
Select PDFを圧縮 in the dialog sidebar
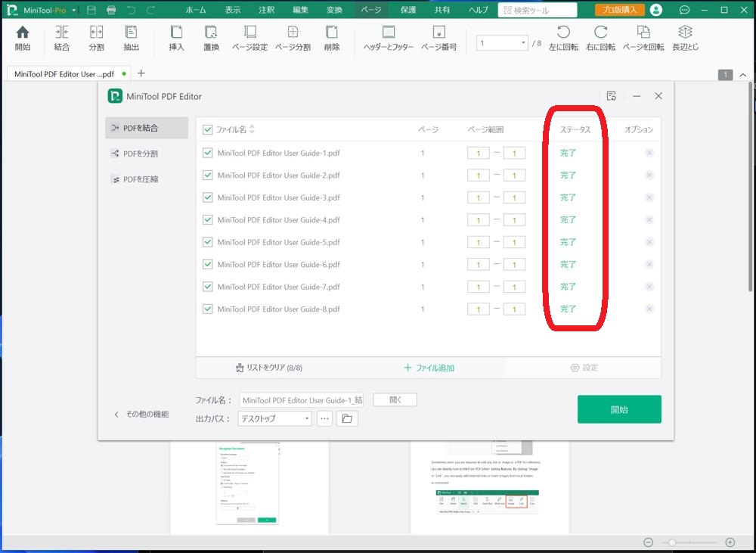[146, 179]
